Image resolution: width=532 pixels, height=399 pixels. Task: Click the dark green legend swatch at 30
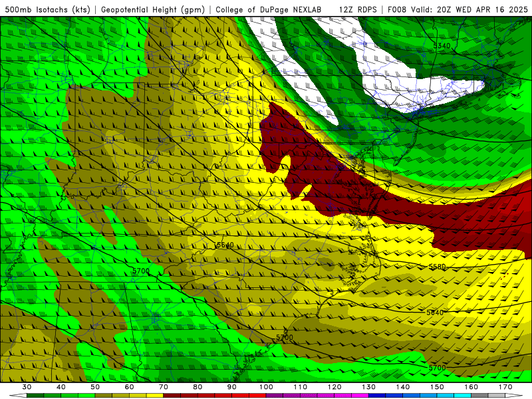click(35, 396)
